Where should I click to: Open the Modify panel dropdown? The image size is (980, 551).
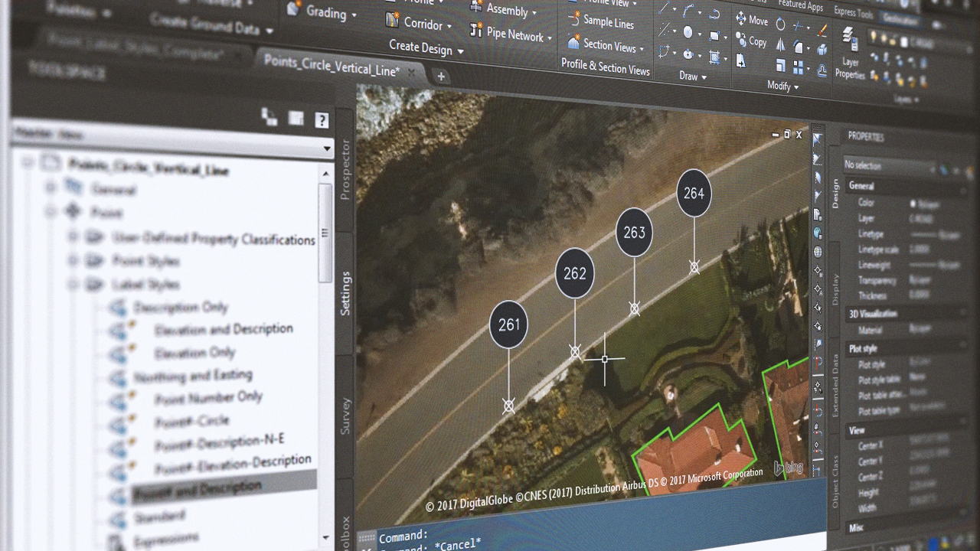[782, 86]
